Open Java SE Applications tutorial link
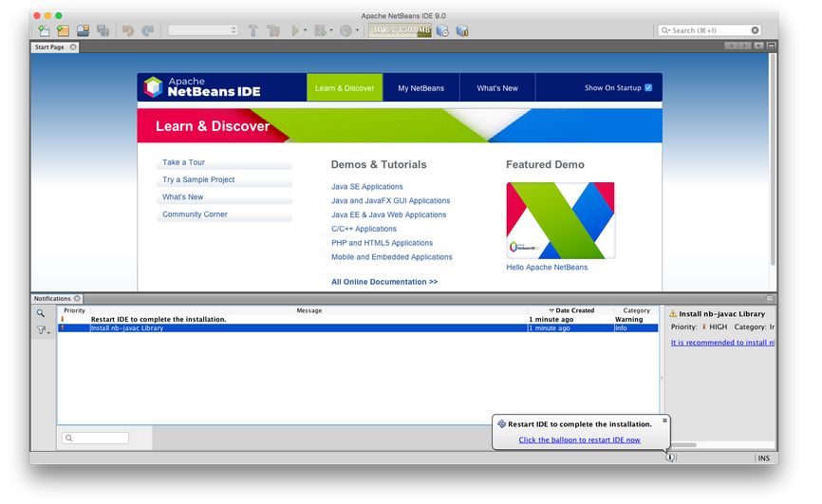 click(367, 187)
